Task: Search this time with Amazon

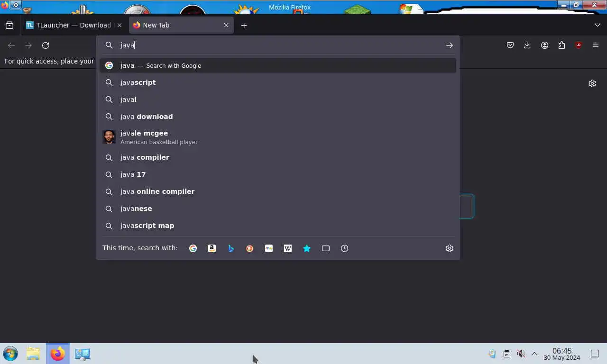Action: click(212, 248)
